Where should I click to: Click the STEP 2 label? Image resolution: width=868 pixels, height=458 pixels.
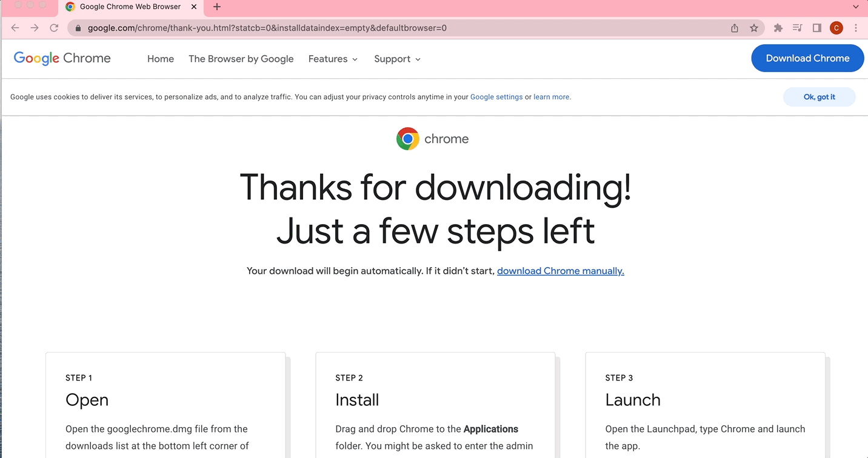pos(349,378)
